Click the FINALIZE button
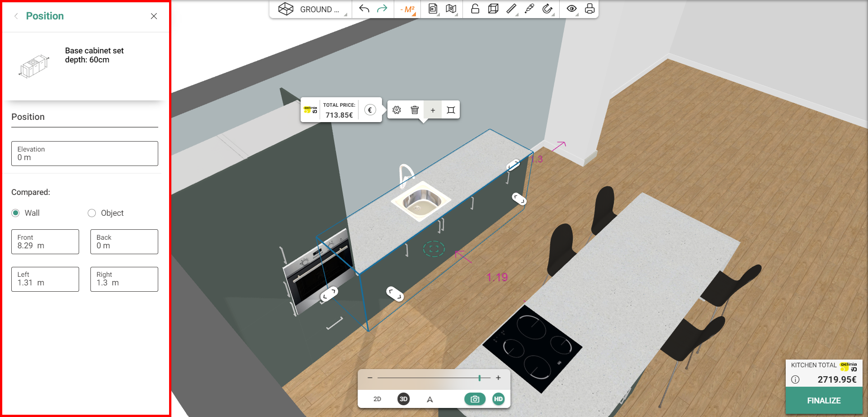The height and width of the screenshot is (417, 868). click(824, 401)
